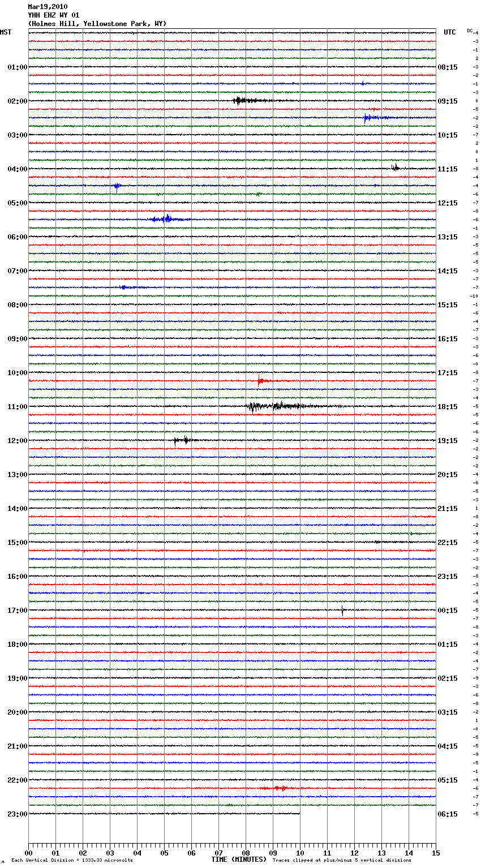Select the 15:00 MST time label

[18, 543]
